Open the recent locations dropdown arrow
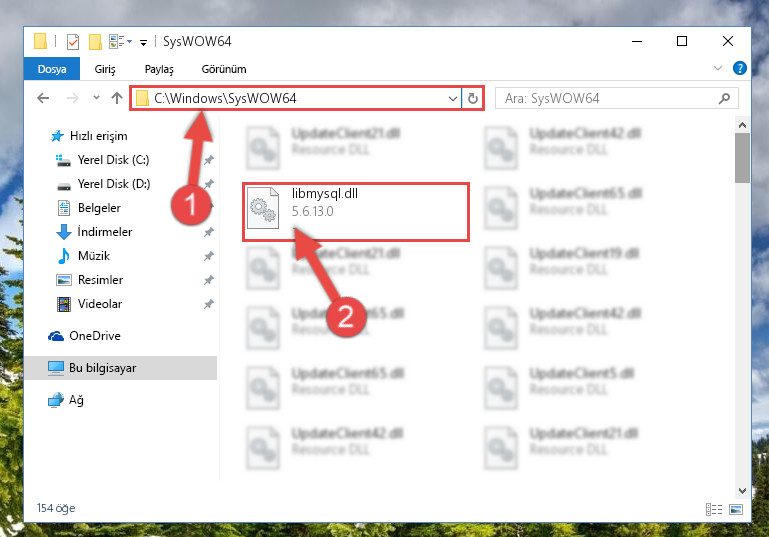This screenshot has width=769, height=537. click(96, 98)
